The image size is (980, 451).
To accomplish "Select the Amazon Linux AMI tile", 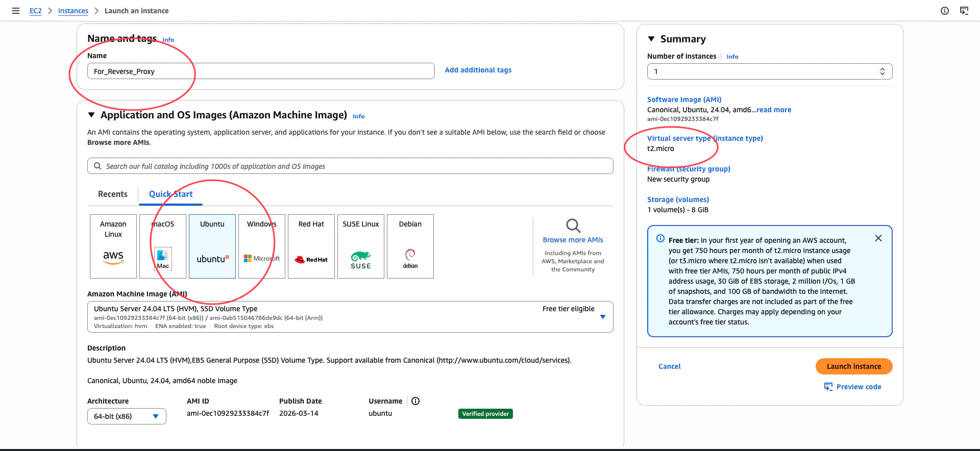I will tap(113, 246).
